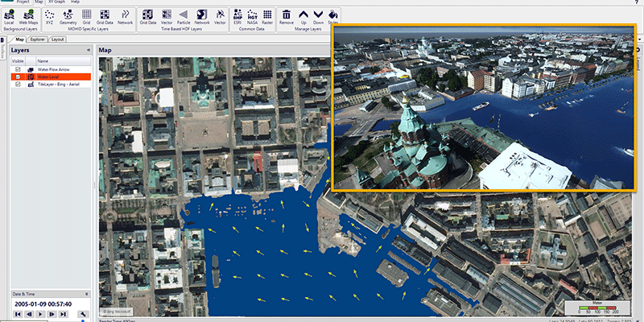Add a Local background layer
This screenshot has width=644, height=322.
[x=8, y=17]
